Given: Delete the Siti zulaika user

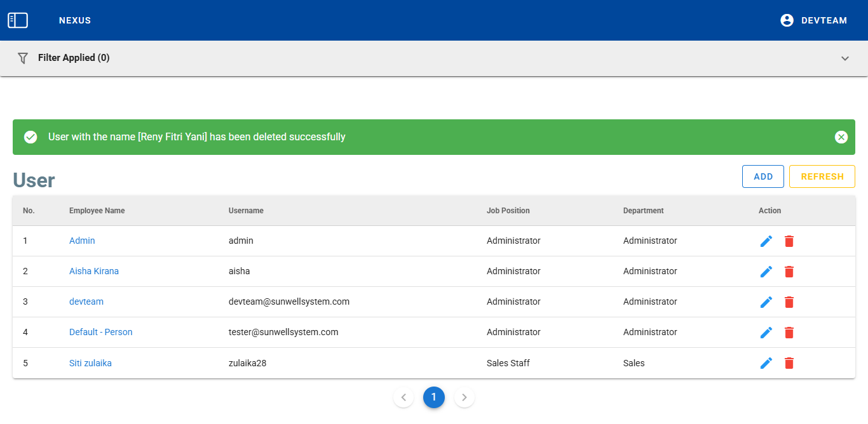Looking at the screenshot, I should [789, 363].
